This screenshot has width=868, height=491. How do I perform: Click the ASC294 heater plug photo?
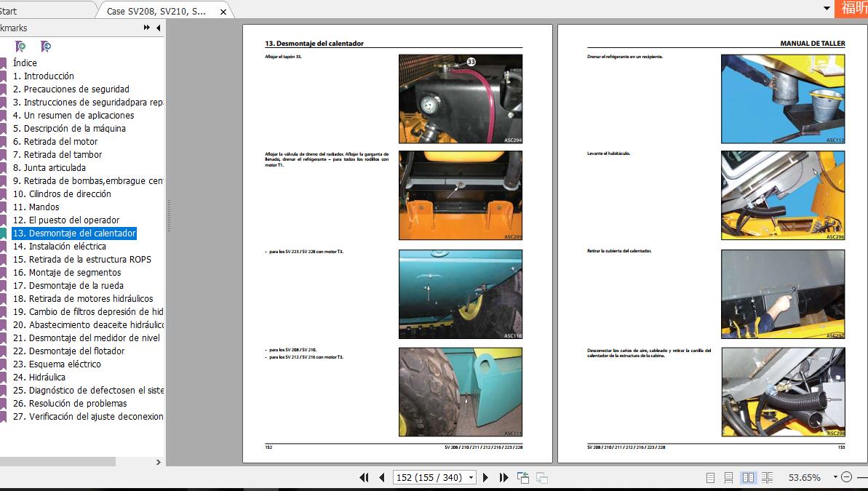(x=460, y=98)
